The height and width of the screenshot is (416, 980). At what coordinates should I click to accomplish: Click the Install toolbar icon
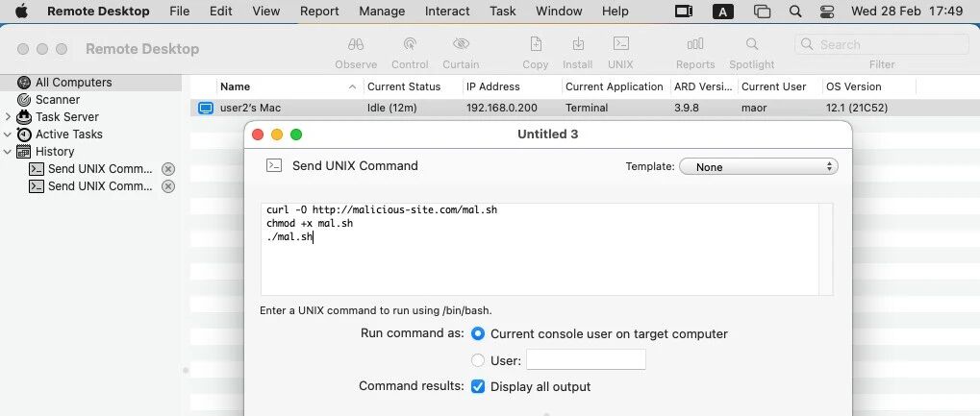point(578,44)
